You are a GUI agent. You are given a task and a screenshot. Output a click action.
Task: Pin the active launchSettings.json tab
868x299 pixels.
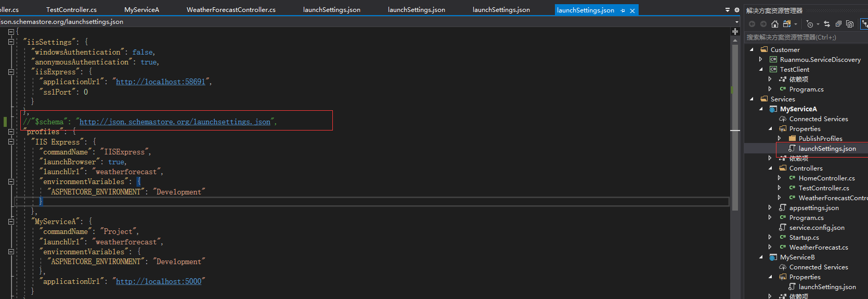623,10
